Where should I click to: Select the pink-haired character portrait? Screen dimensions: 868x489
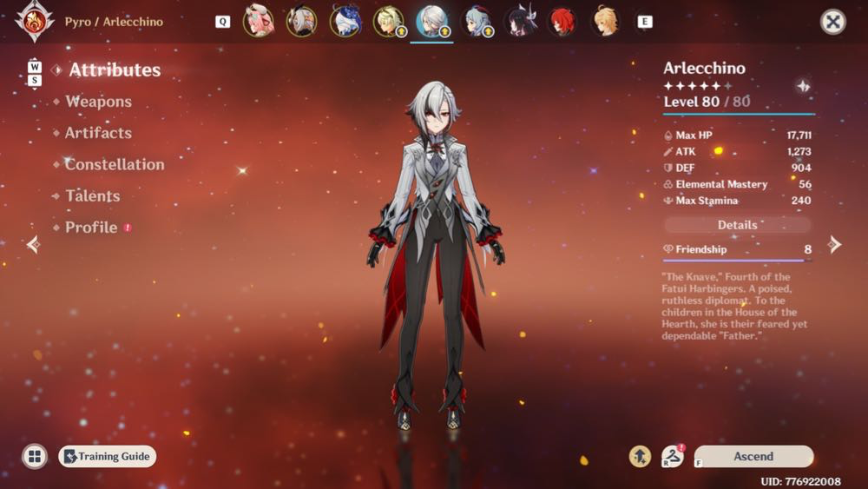pyautogui.click(x=259, y=21)
